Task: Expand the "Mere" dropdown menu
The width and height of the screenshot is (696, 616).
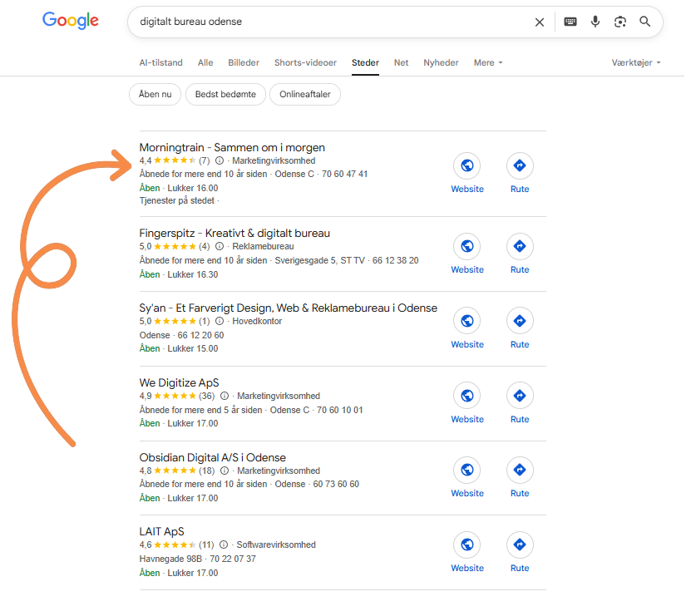Action: tap(488, 63)
